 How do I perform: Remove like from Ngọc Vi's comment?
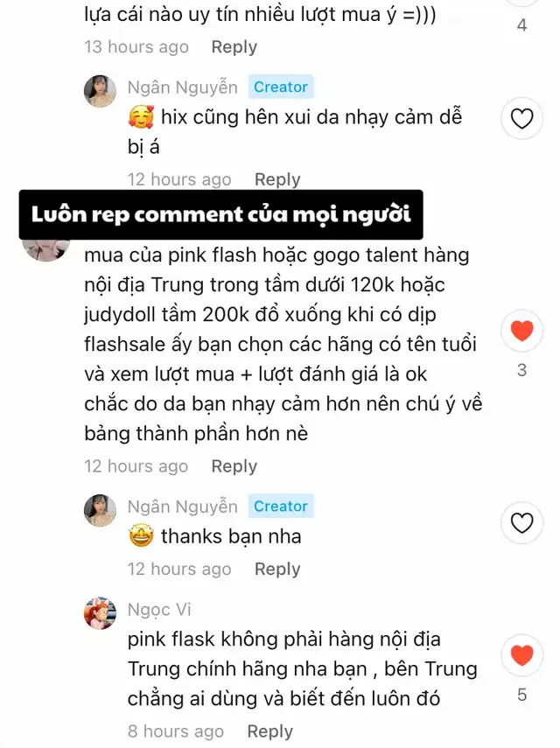(x=521, y=655)
